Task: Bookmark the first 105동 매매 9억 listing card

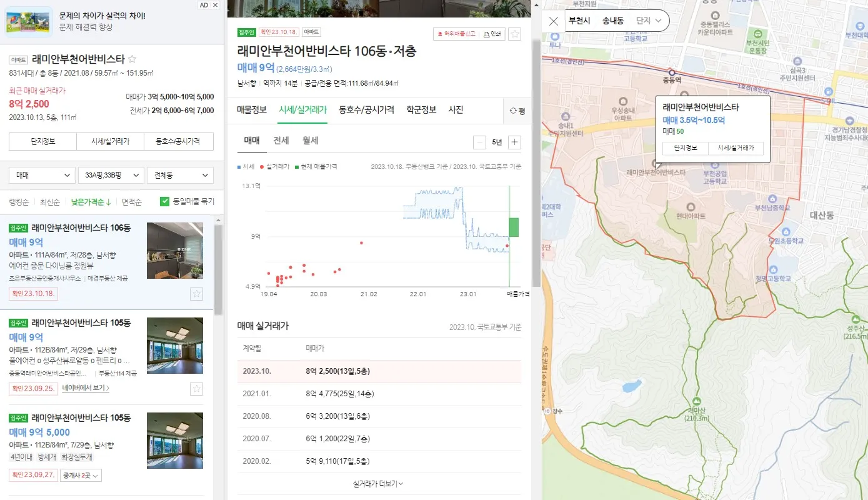Action: coord(196,389)
